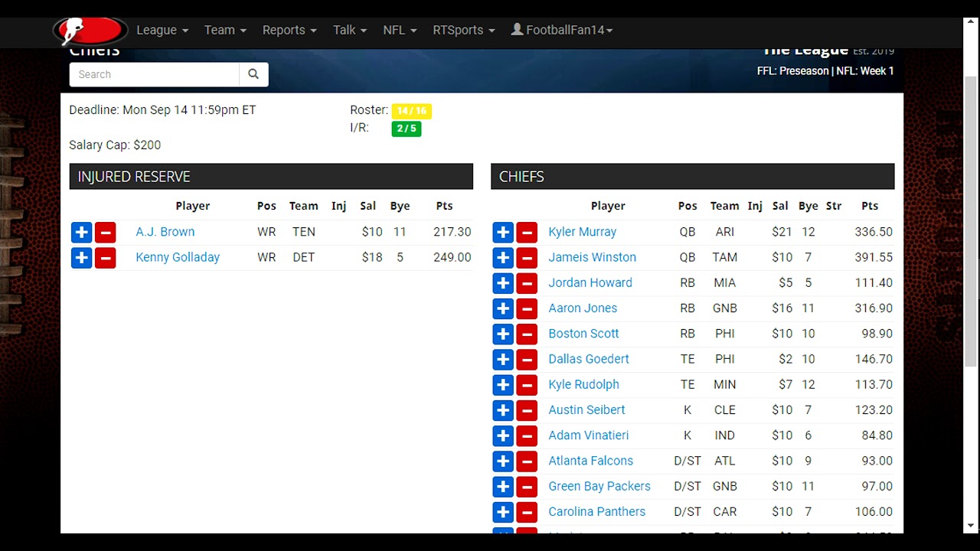Image resolution: width=980 pixels, height=551 pixels.
Task: Click the player Search input field
Action: click(x=154, y=74)
